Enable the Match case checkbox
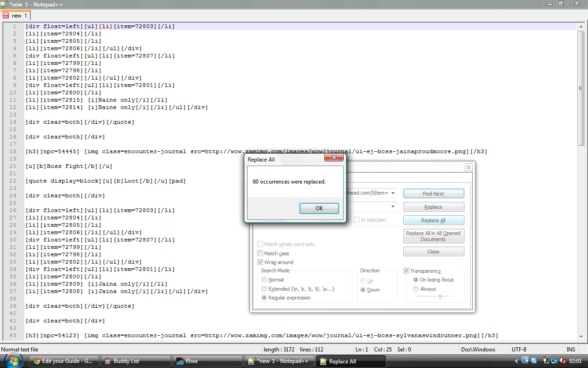Screen dimensions: 588x368 (x=260, y=253)
